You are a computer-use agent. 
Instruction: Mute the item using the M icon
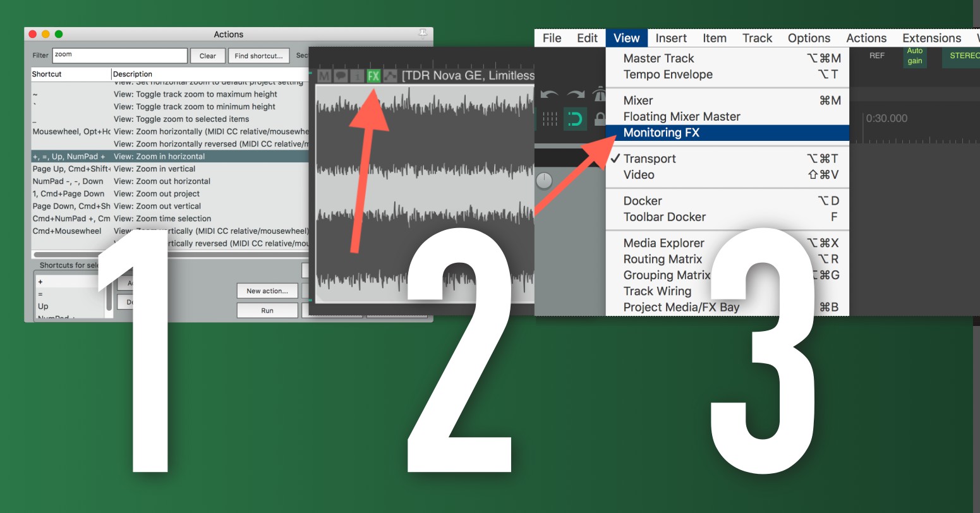tap(324, 75)
